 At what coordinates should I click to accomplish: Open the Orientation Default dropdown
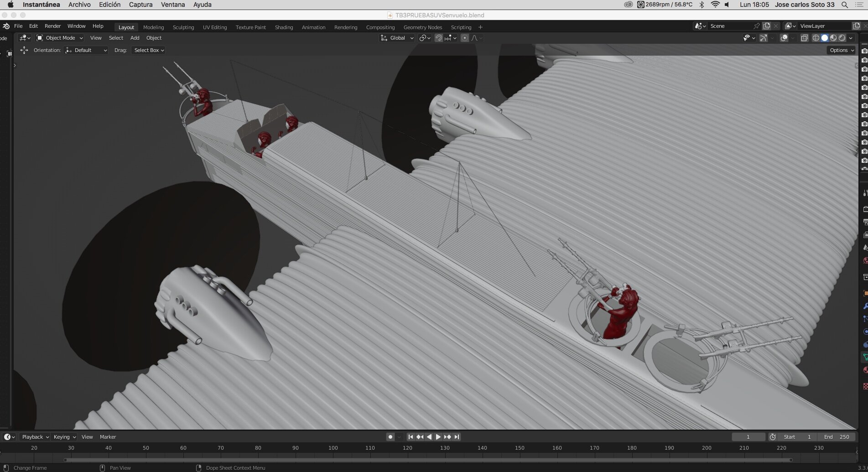click(x=86, y=50)
